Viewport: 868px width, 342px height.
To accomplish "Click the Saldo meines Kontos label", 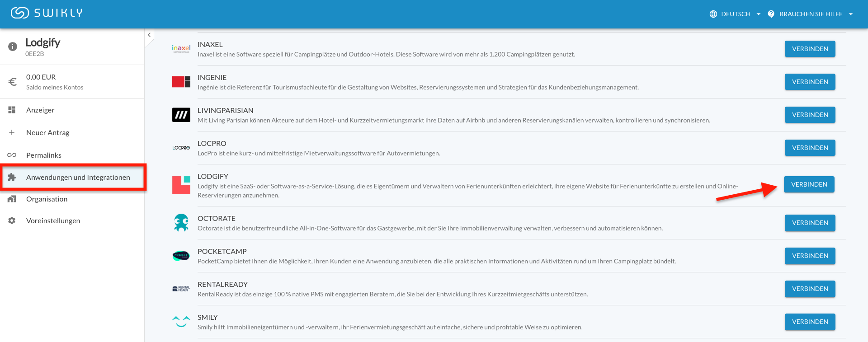I will pos(55,87).
